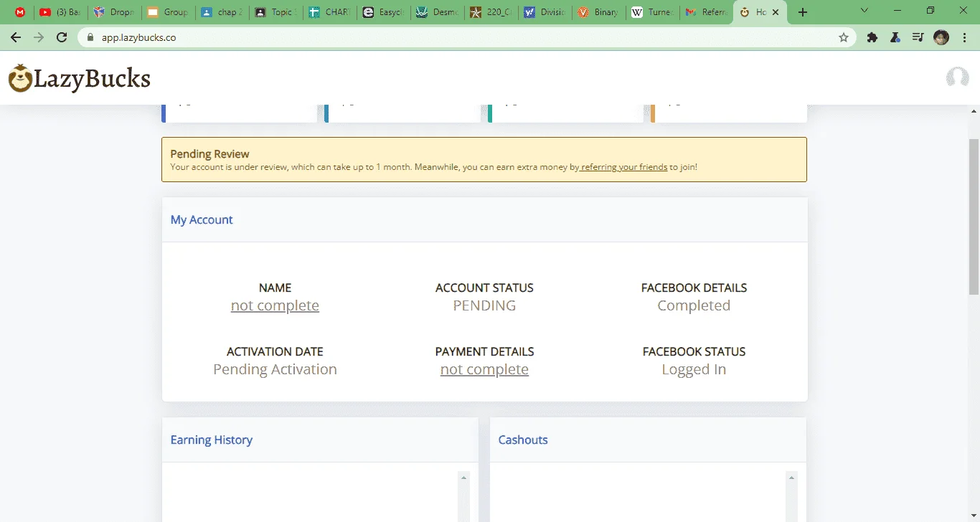Click Earning History scroll up arrow
This screenshot has height=522, width=980.
click(x=463, y=478)
